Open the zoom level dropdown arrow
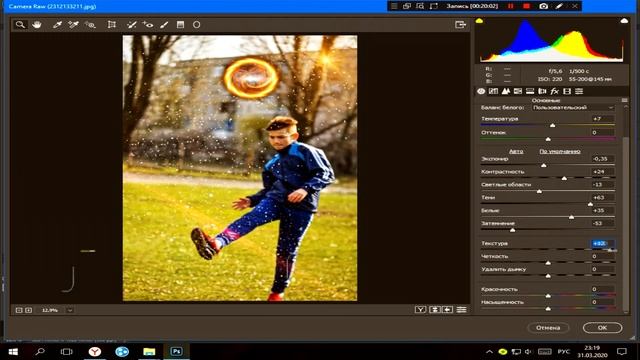 point(70,310)
